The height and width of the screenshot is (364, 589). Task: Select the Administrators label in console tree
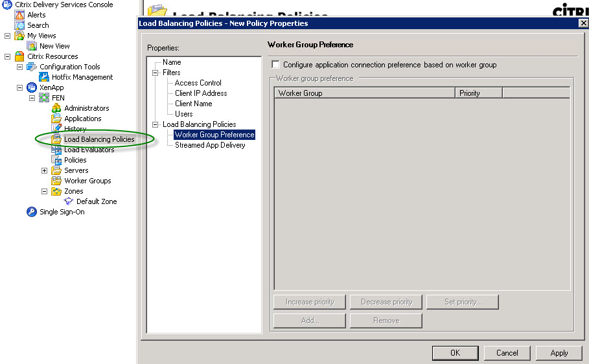coord(86,108)
